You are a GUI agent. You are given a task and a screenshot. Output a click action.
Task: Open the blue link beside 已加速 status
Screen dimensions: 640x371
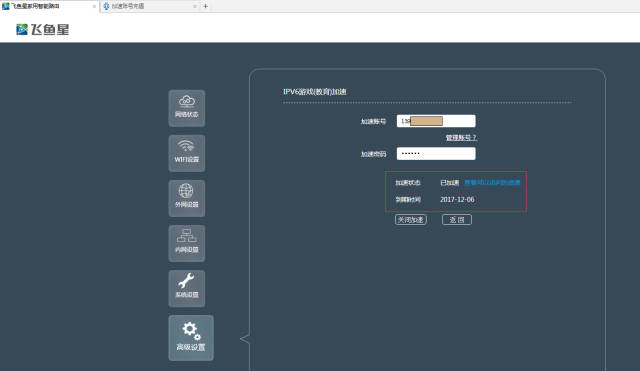click(x=492, y=182)
